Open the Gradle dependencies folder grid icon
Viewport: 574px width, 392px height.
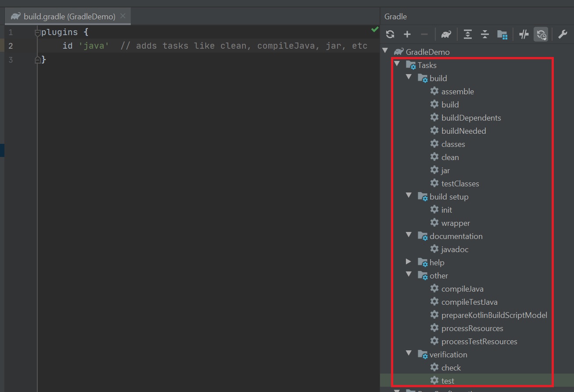(x=502, y=35)
